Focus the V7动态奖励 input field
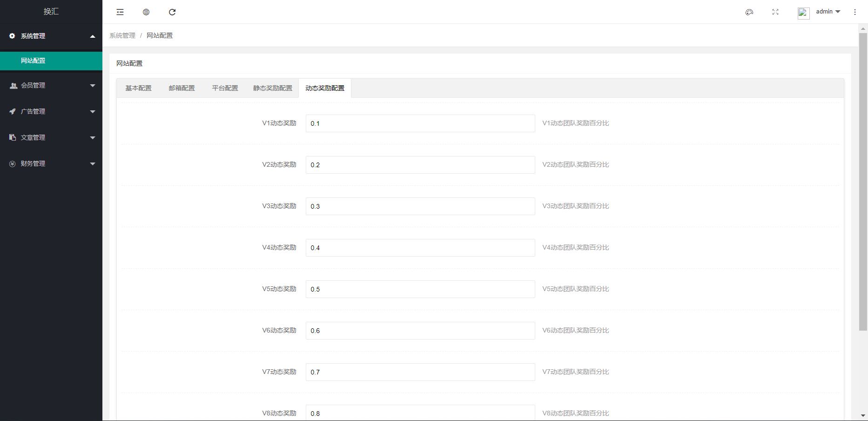This screenshot has width=868, height=421. coord(420,372)
